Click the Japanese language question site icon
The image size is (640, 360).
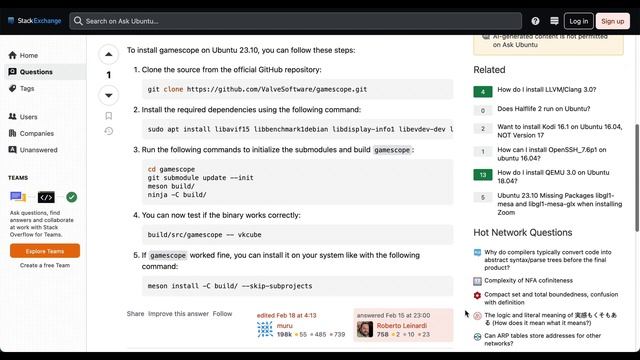477,316
